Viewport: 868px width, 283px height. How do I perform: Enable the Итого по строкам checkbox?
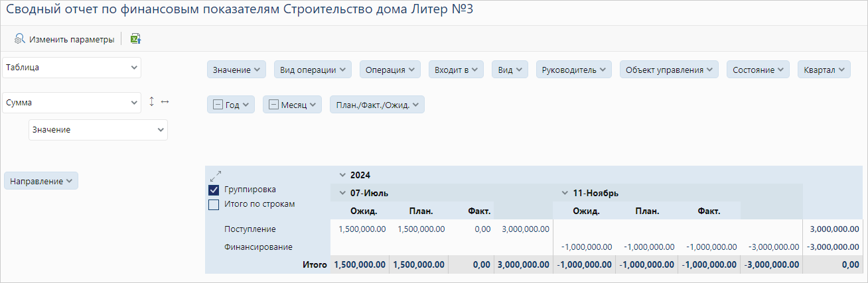point(214,204)
